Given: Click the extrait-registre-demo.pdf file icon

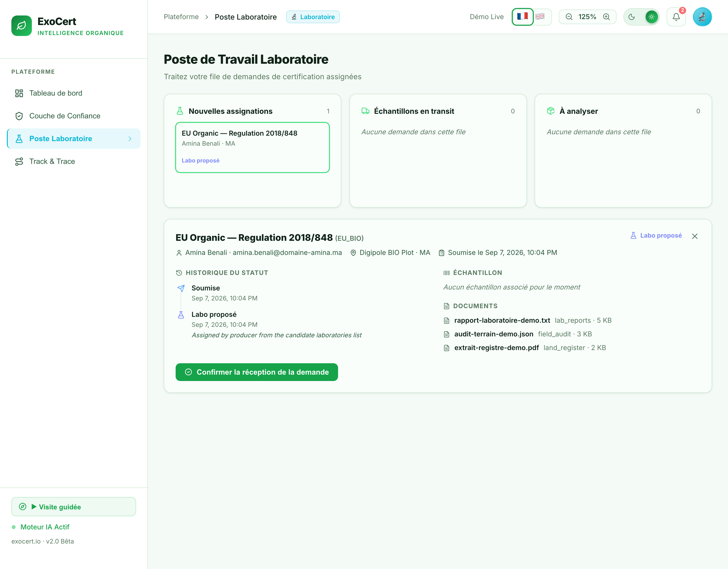Looking at the screenshot, I should 446,348.
